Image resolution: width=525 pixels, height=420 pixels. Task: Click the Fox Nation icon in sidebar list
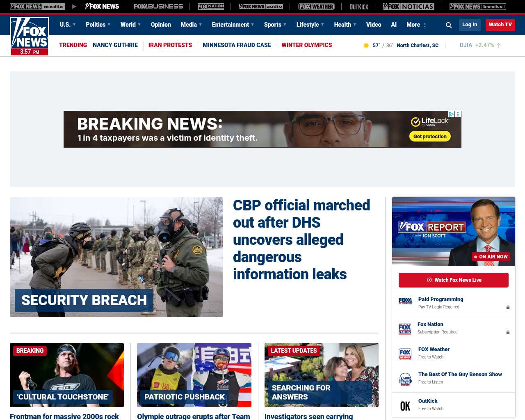point(405,329)
